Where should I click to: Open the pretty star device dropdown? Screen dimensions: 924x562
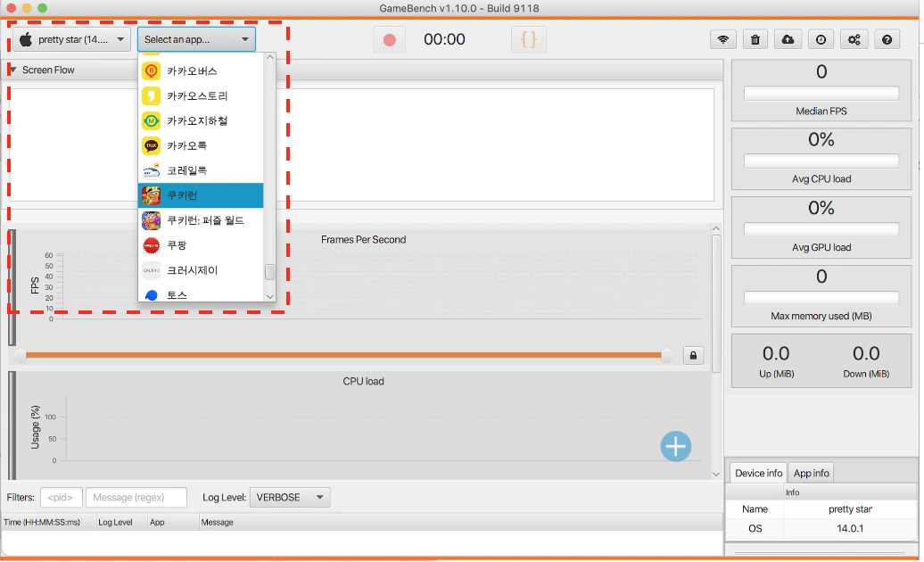click(x=71, y=39)
